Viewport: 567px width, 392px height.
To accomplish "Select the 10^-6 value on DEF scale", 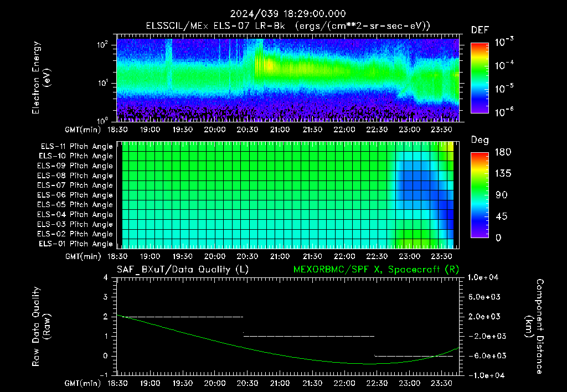I will coord(504,112).
